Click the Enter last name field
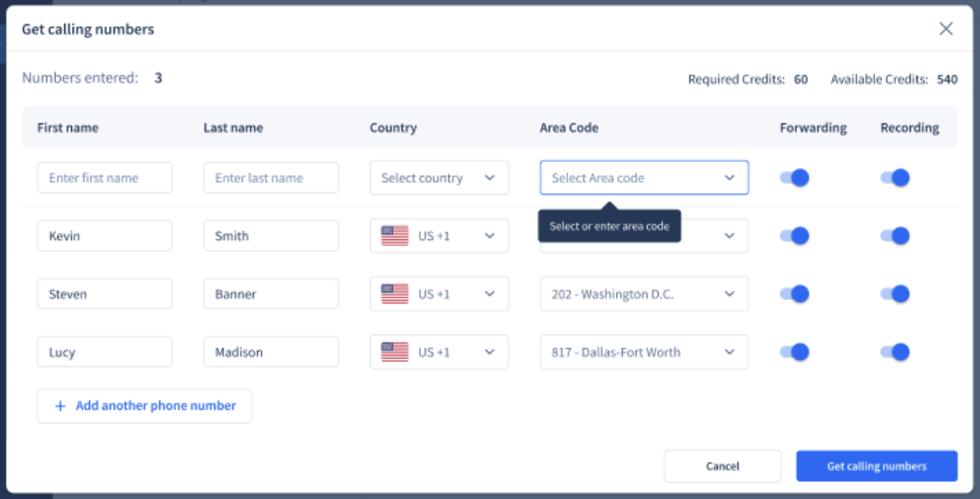The width and height of the screenshot is (980, 499). click(x=271, y=177)
